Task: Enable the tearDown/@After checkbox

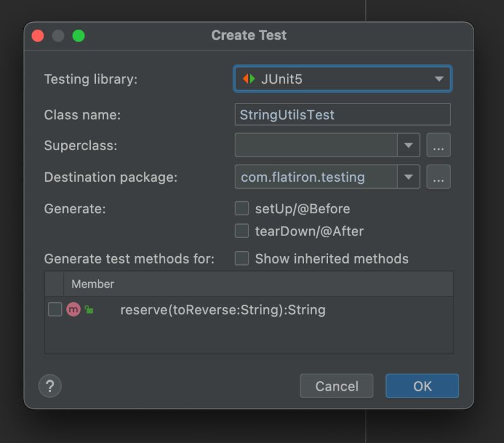Action: click(242, 231)
